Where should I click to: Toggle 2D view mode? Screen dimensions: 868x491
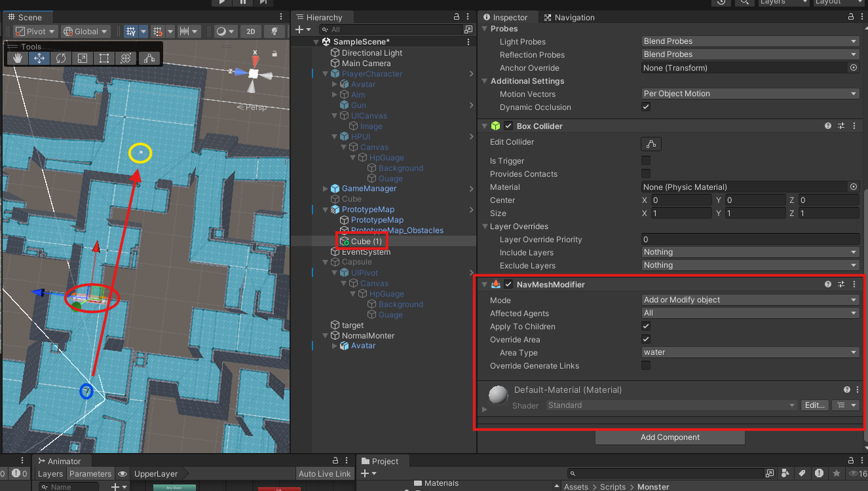point(250,31)
